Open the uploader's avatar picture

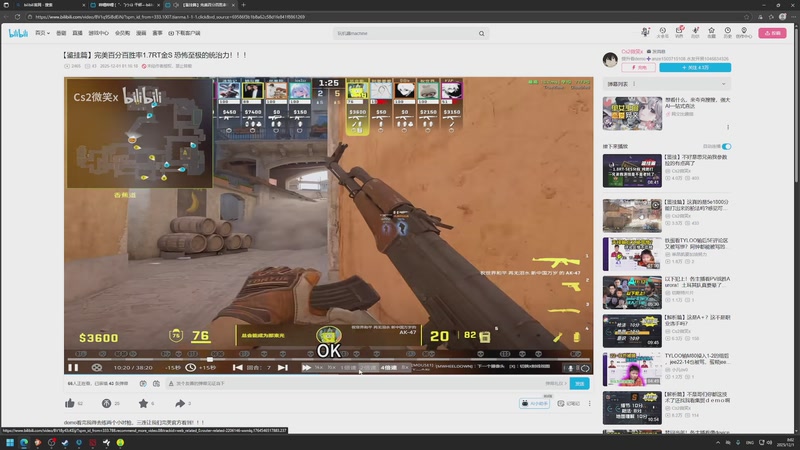(610, 60)
